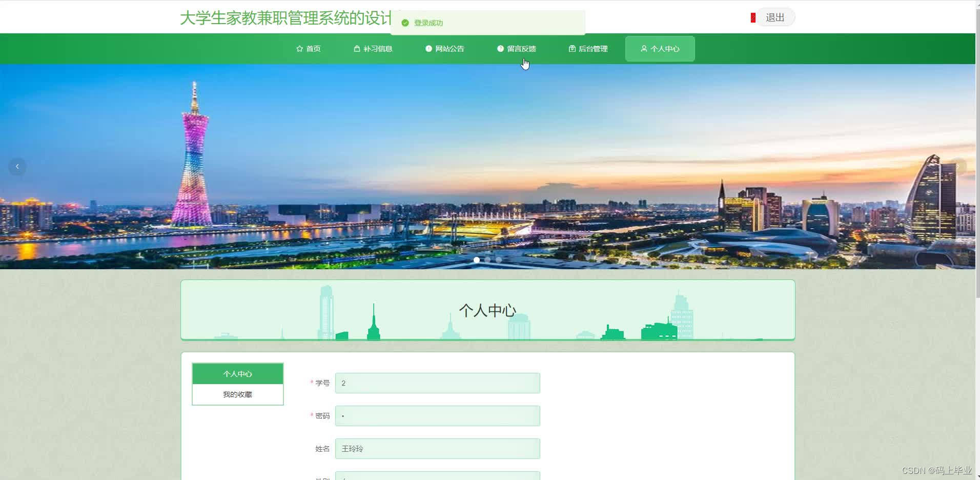Screen dimensions: 980x480
Task: Open the 首页 navigation item
Action: point(313,48)
